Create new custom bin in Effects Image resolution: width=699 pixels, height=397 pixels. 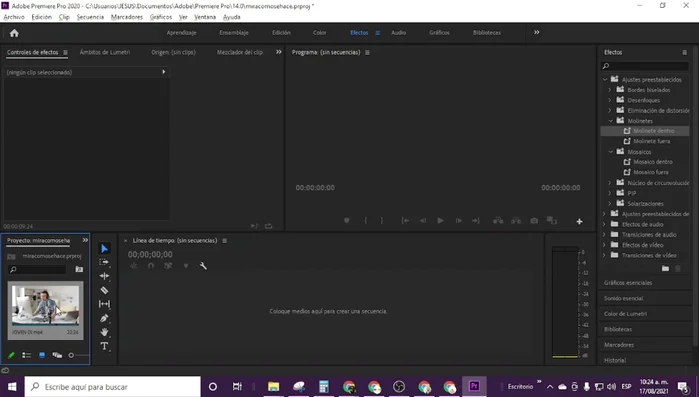click(x=665, y=268)
